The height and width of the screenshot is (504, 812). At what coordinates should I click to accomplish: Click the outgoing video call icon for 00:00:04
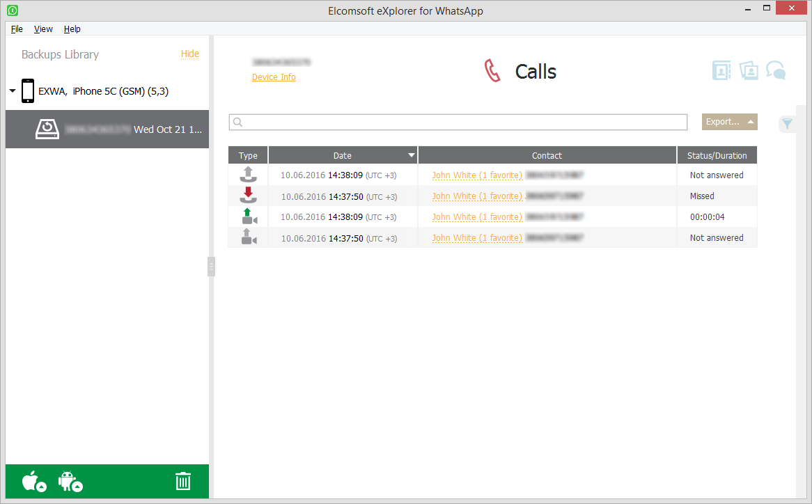249,216
